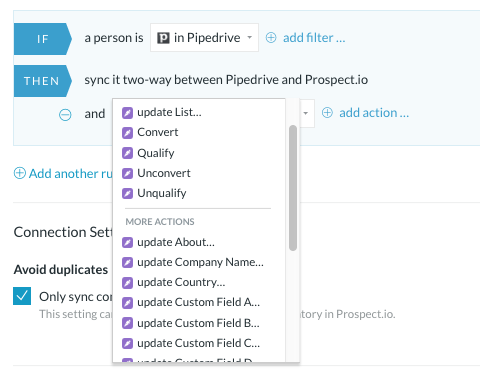The width and height of the screenshot is (480, 375).
Task: Click the plus icon for Add another rule
Action: tap(20, 173)
